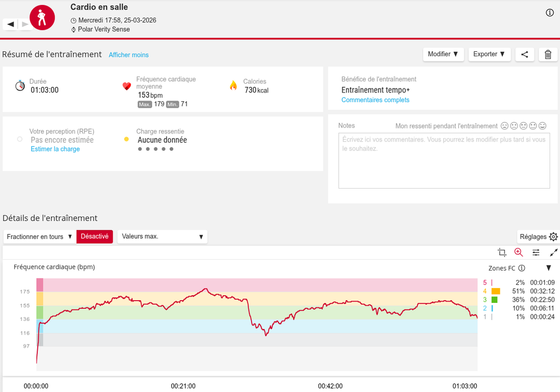Screen dimensions: 560x392
Task: Click into the Notes comment text area
Action: (x=444, y=160)
